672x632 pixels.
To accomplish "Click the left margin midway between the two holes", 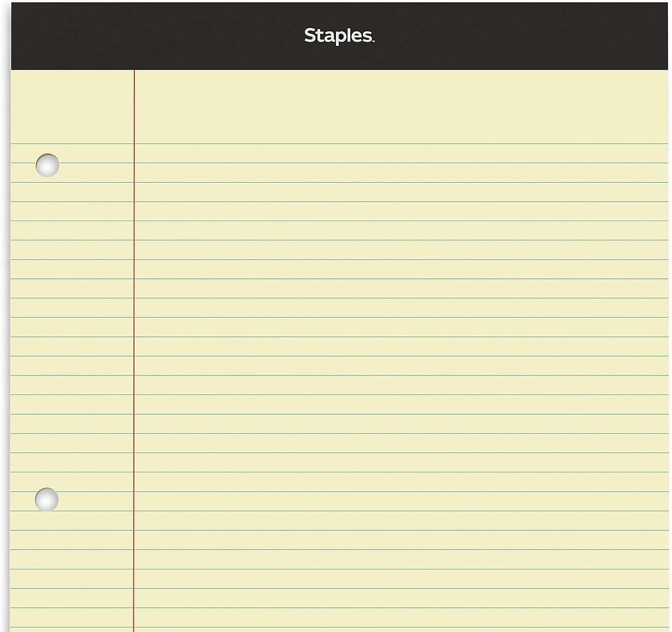I will tap(72, 332).
